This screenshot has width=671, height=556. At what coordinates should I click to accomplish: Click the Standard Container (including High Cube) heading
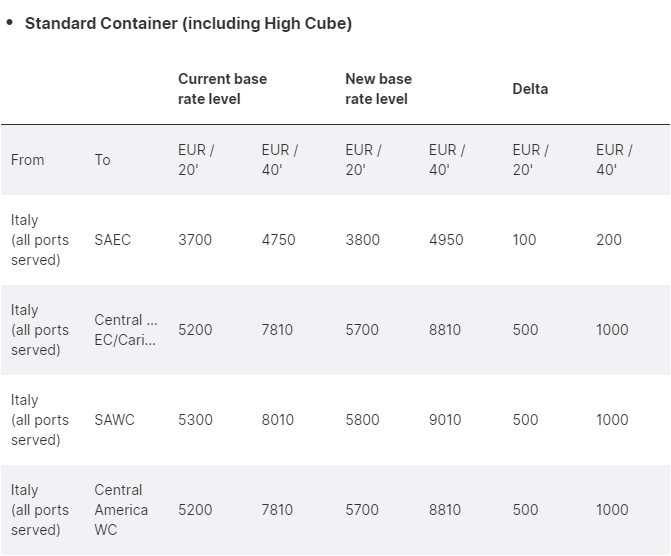[188, 23]
